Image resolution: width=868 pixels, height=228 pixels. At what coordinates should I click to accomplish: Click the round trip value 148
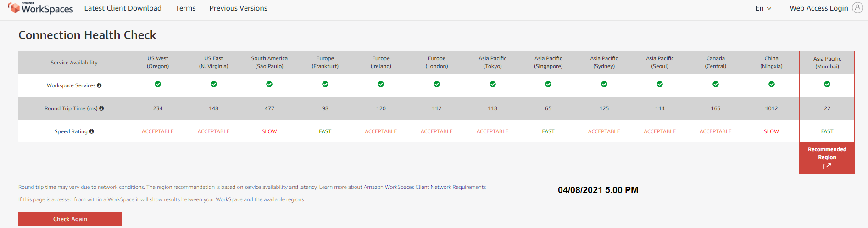pos(214,108)
